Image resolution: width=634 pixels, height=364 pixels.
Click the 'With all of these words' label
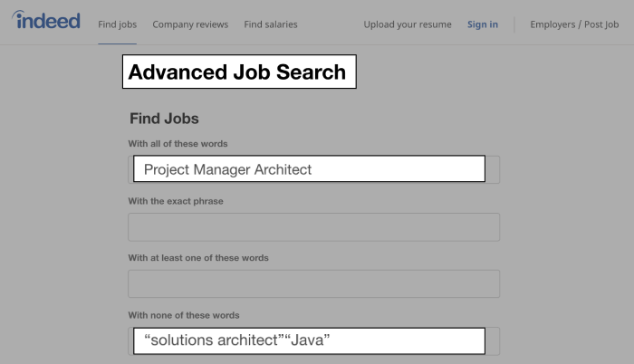[x=178, y=144]
